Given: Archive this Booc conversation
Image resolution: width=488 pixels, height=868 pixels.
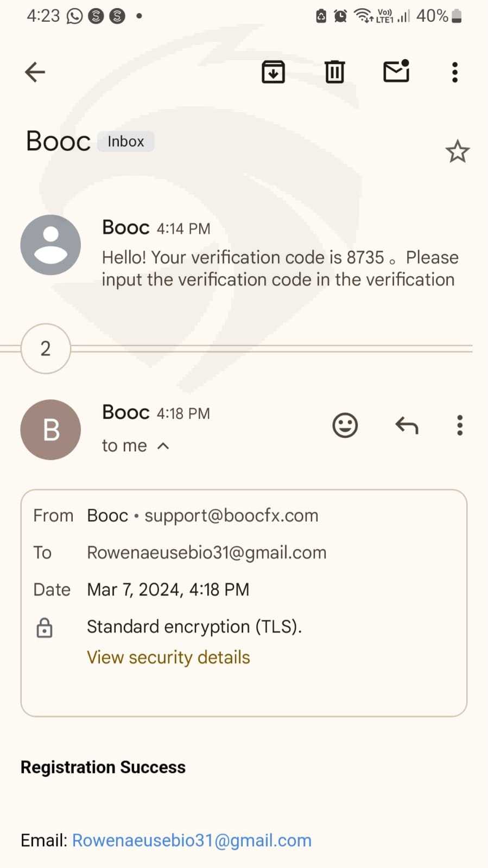Looking at the screenshot, I should [x=273, y=72].
